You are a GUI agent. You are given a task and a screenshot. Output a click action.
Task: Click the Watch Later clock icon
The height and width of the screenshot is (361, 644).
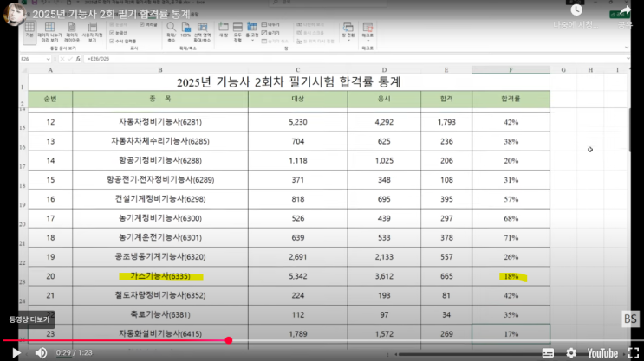(576, 10)
